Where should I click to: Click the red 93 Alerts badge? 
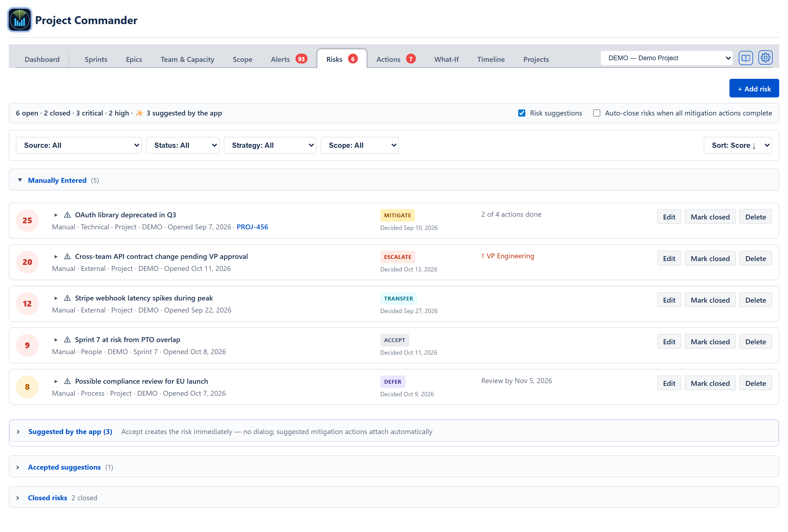tap(301, 59)
